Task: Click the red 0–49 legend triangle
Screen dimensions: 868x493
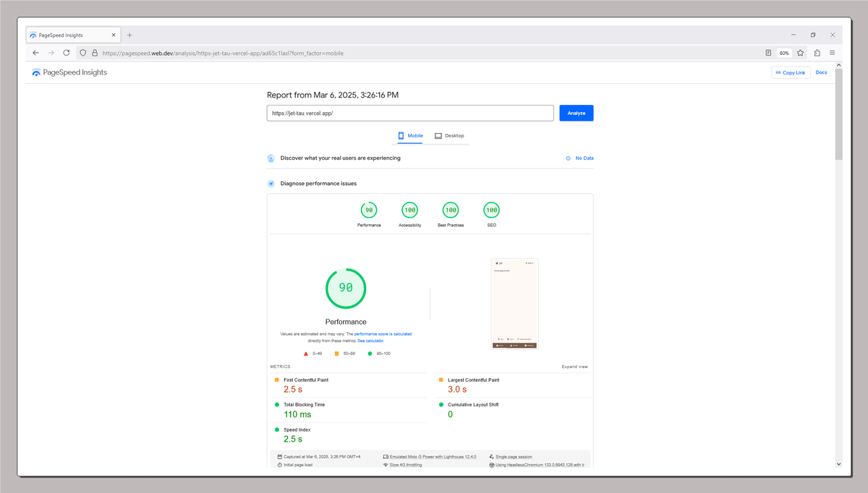Action: point(307,353)
